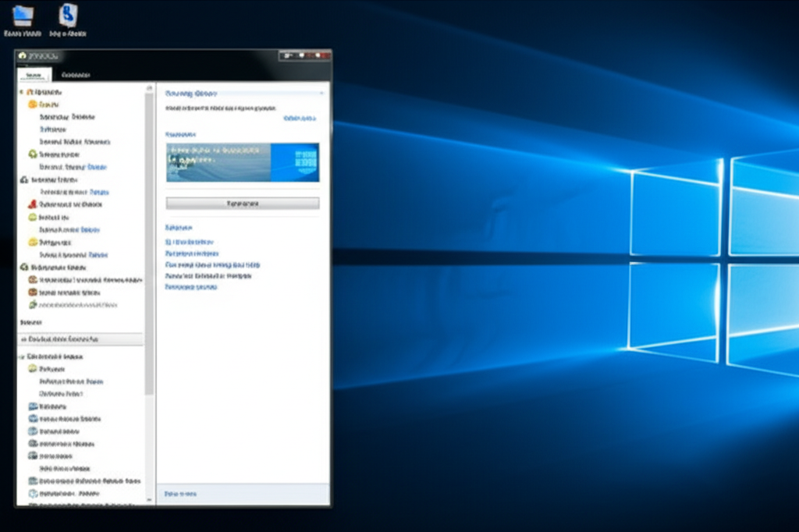Click the gray highlighted section header in the tree pane
The width and height of the screenshot is (799, 532).
click(x=81, y=339)
